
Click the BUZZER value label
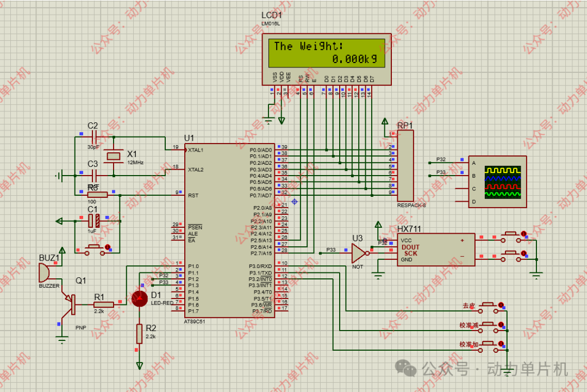pyautogui.click(x=49, y=285)
